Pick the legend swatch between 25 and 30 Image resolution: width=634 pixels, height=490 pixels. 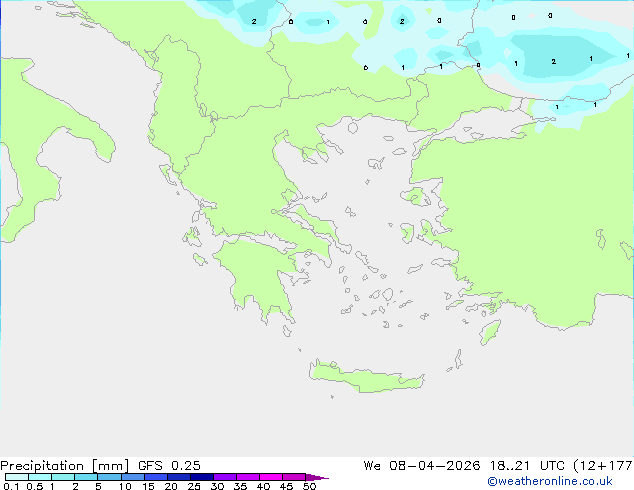[201, 477]
